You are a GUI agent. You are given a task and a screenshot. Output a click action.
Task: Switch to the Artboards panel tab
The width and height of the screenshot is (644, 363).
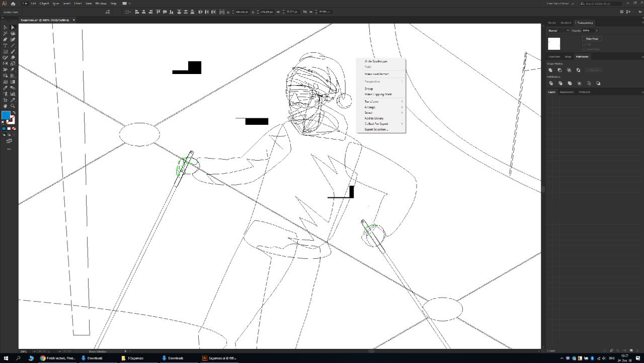point(584,92)
